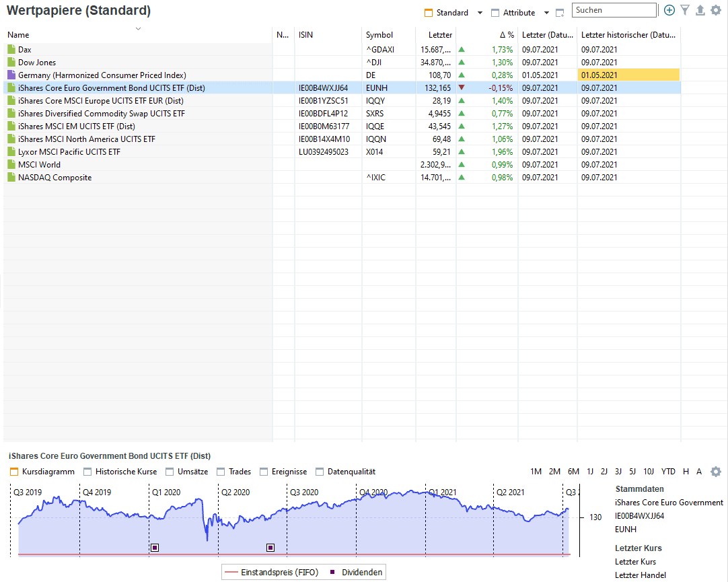Set chart range to 5J
This screenshot has width=728, height=582.
coord(632,472)
